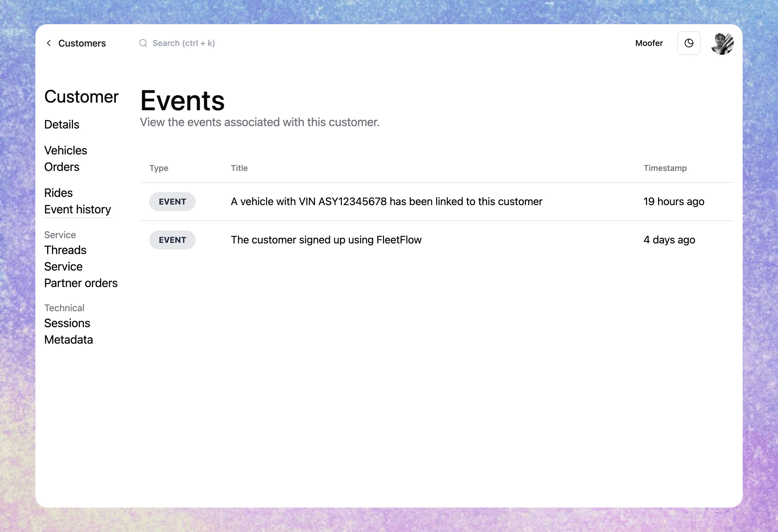Open the Details section
The width and height of the screenshot is (778, 532).
point(62,125)
